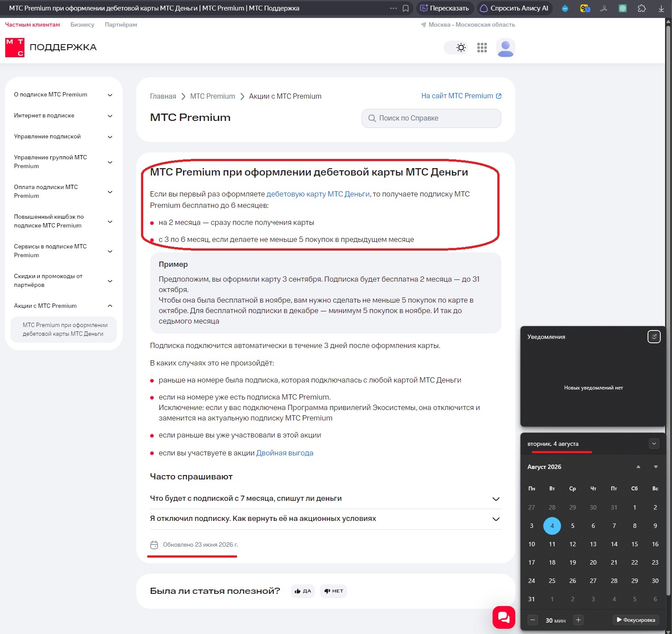672x634 pixels.
Task: Select 'Партнёрам' top tab
Action: (121, 25)
